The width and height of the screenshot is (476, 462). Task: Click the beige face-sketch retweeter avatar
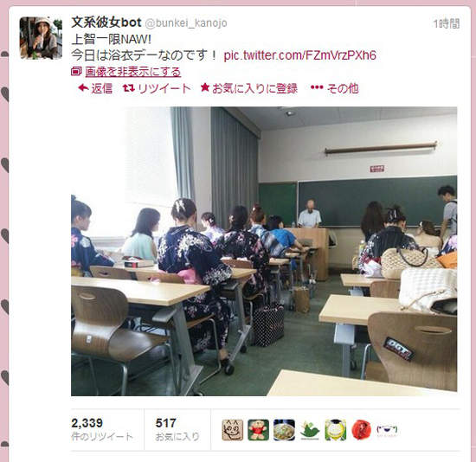pos(233,430)
